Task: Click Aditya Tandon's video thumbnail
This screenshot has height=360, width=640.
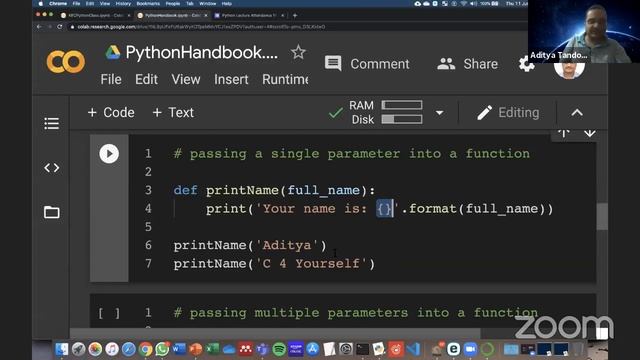Action: click(x=584, y=31)
